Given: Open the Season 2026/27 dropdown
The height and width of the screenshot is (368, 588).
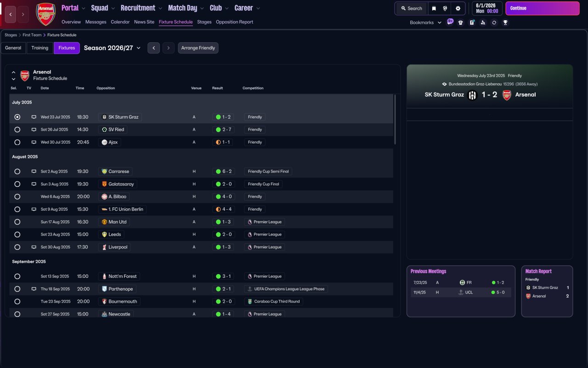Looking at the screenshot, I should [112, 48].
